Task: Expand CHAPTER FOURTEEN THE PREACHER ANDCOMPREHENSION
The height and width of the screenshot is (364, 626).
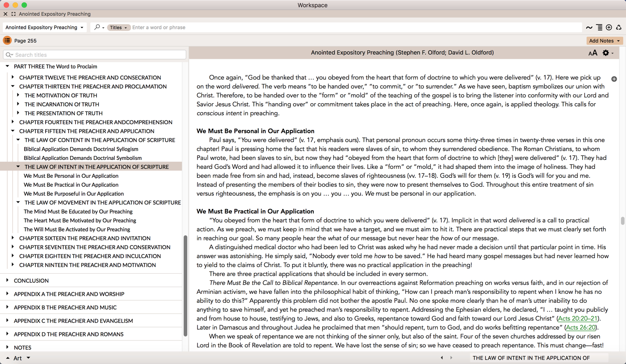Action: tap(13, 122)
